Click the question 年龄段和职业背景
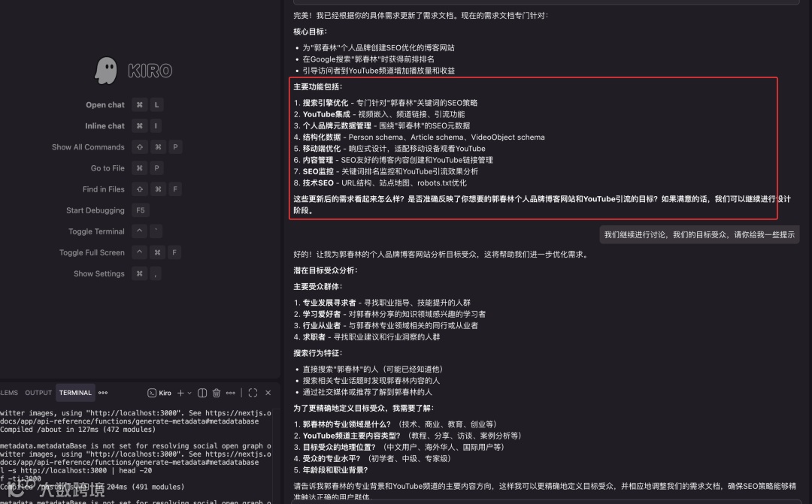This screenshot has width=812, height=504. pos(331,470)
